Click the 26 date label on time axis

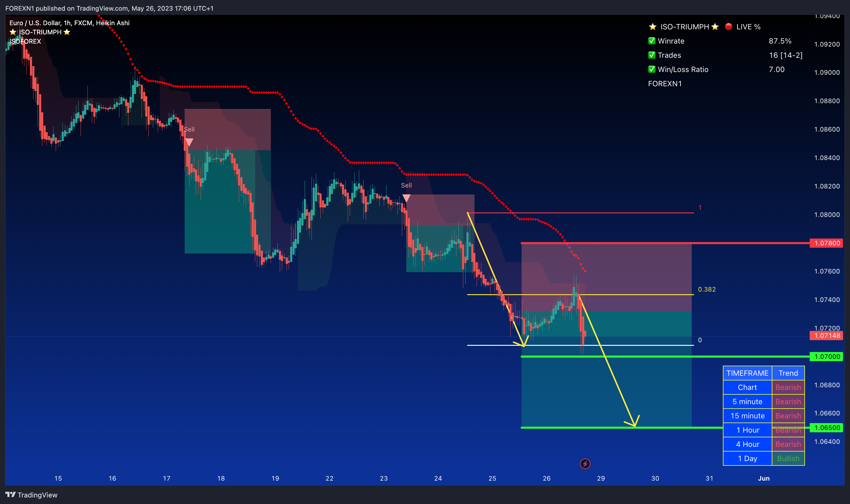tap(546, 478)
